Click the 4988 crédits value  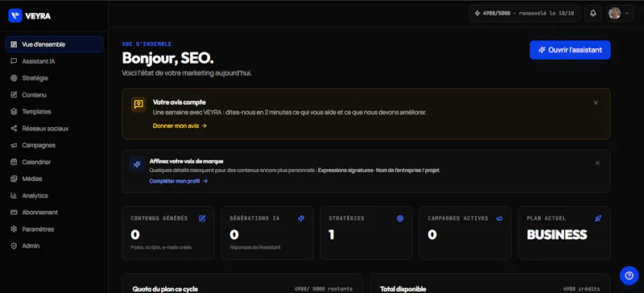581,289
